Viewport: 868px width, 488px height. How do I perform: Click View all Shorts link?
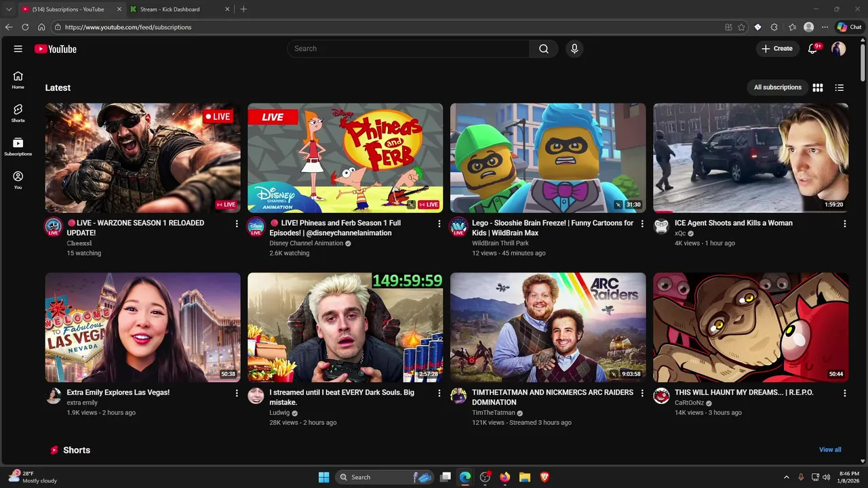tap(830, 450)
